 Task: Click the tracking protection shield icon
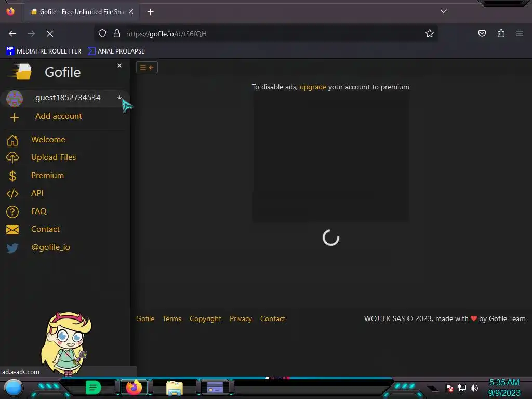[102, 34]
